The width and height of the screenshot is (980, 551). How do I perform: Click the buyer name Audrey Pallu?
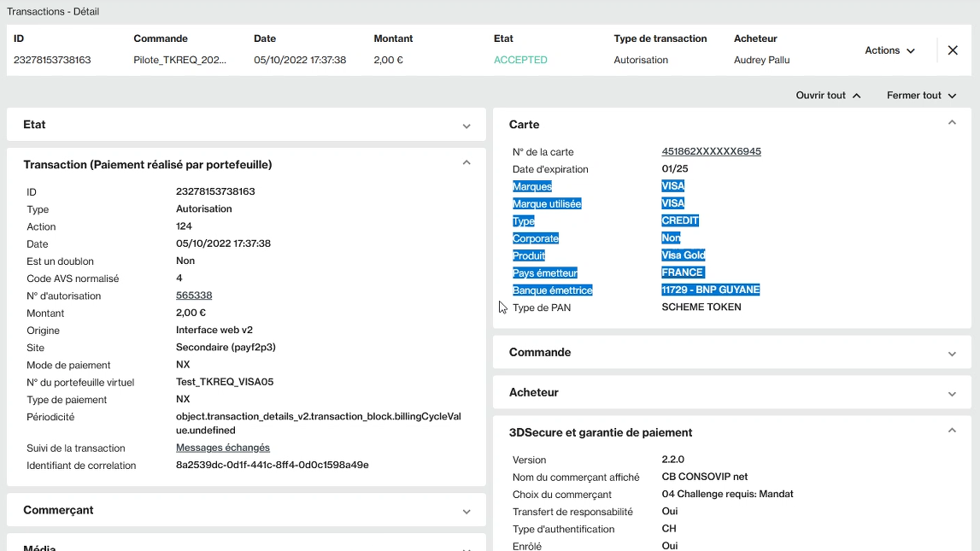coord(761,60)
